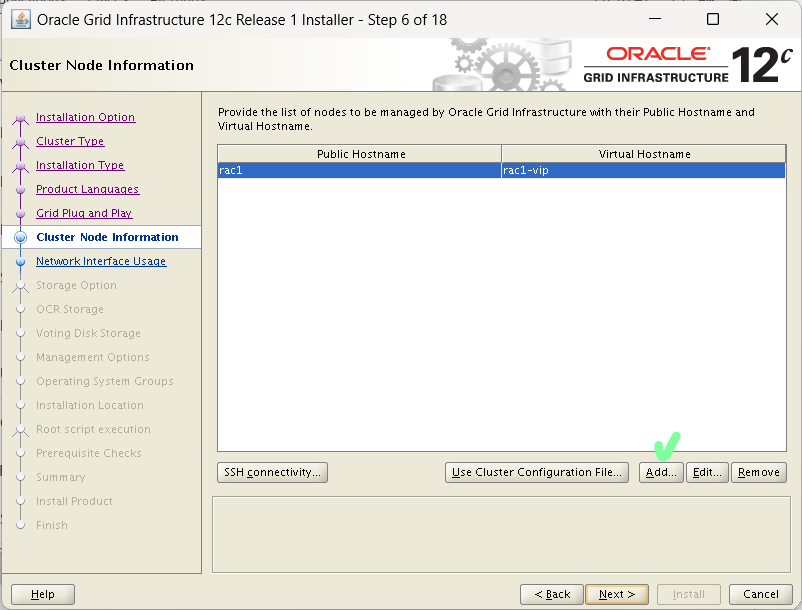Click the Installation Location step label
802x610 pixels.
(90, 405)
